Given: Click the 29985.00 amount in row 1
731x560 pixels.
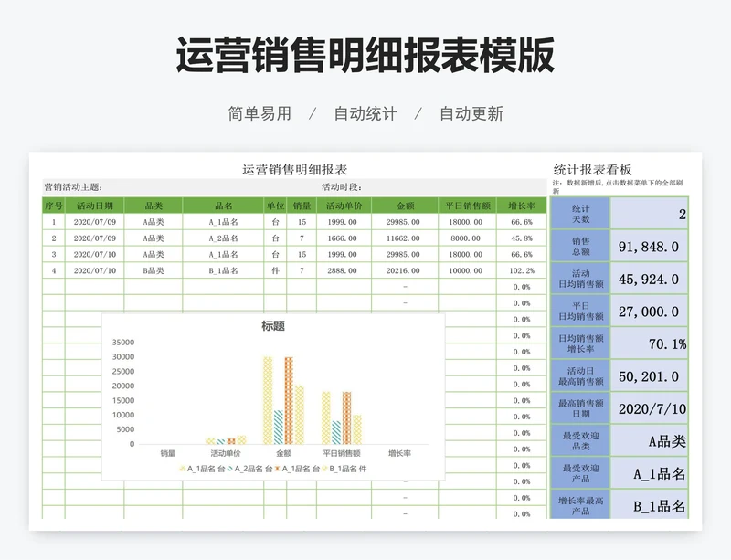Looking at the screenshot, I should tap(405, 222).
